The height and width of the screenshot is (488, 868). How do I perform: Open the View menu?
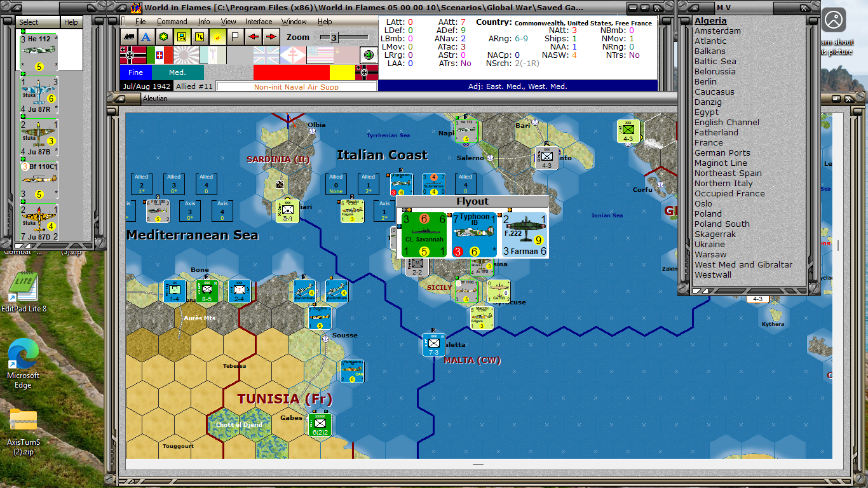coord(228,22)
